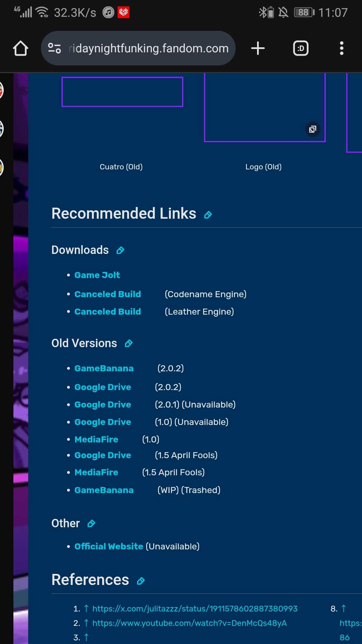Tap the browser home icon
This screenshot has width=362, height=644.
click(x=20, y=48)
